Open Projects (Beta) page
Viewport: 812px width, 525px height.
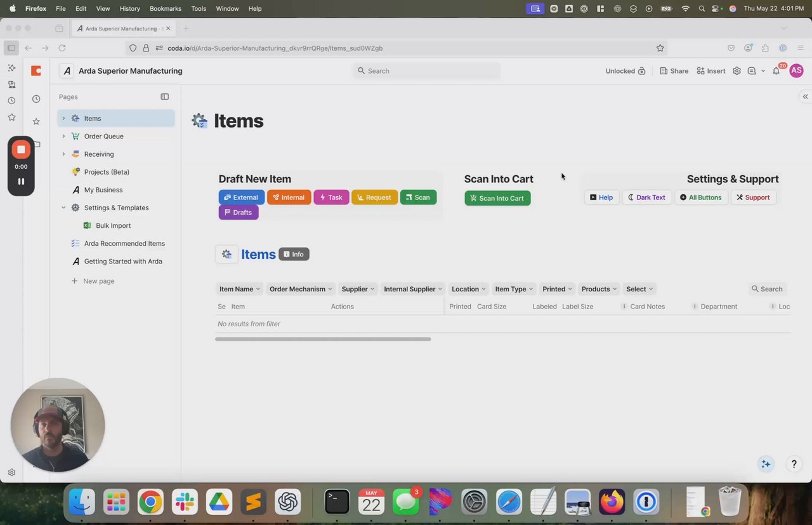click(107, 172)
